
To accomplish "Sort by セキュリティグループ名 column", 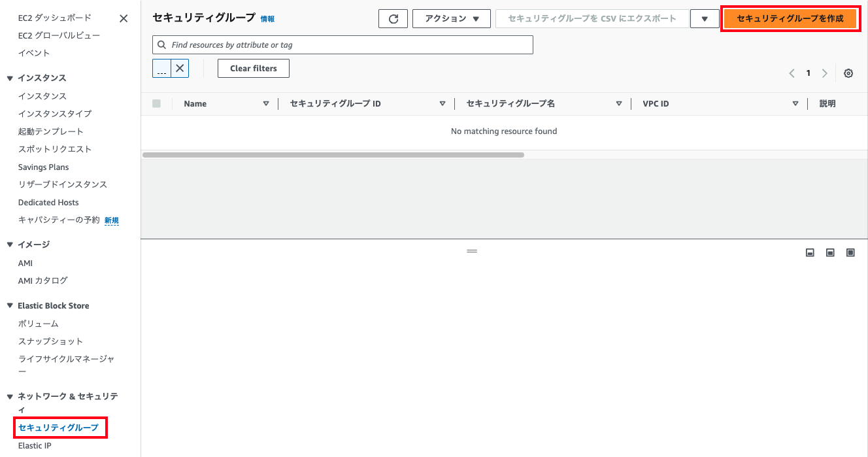I will (619, 103).
